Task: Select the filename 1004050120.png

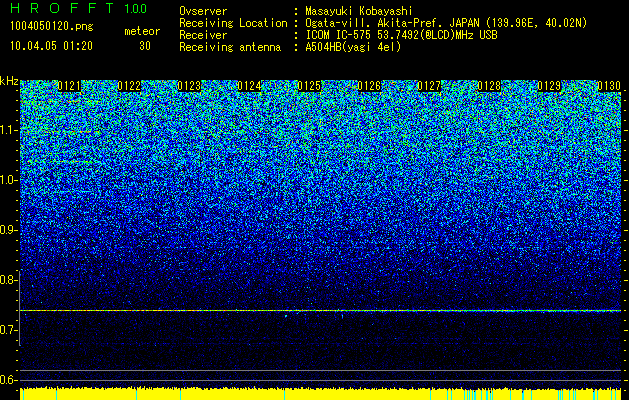Action: 52,26
